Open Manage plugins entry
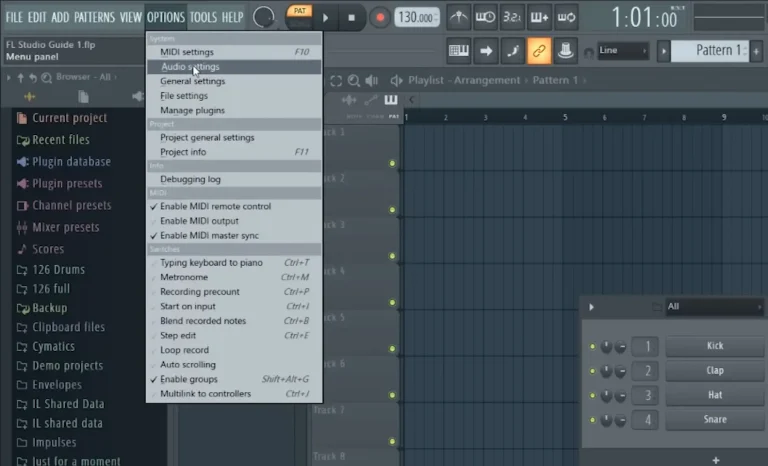Image resolution: width=768 pixels, height=466 pixels. click(234, 110)
